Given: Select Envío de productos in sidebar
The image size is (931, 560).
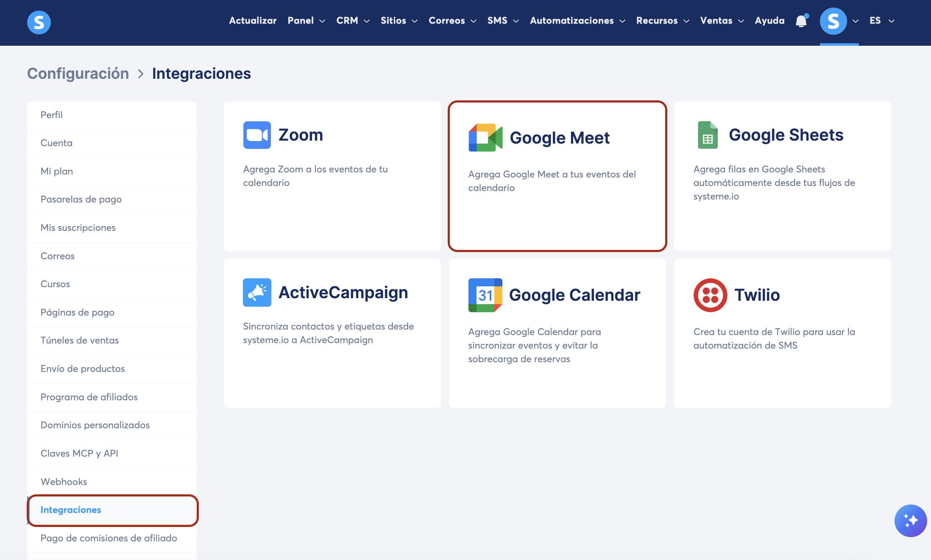Looking at the screenshot, I should (112, 369).
